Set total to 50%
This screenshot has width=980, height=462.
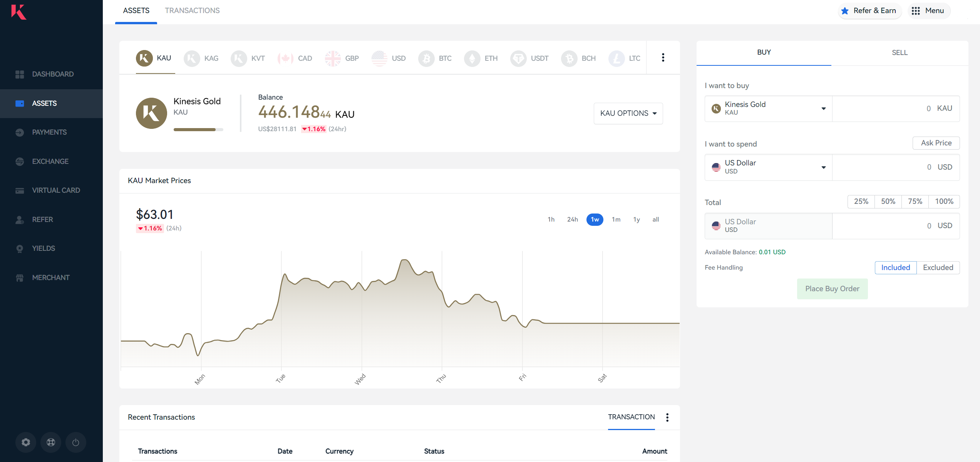888,202
